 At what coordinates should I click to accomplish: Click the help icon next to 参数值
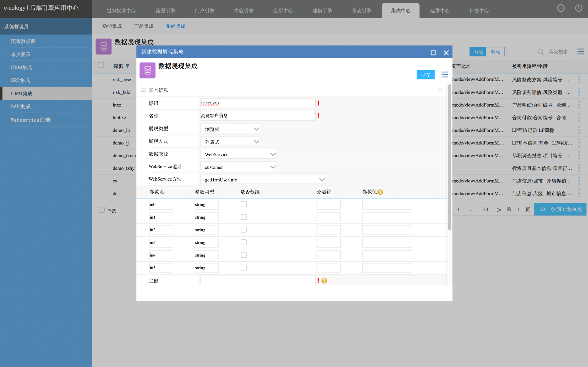tap(380, 192)
